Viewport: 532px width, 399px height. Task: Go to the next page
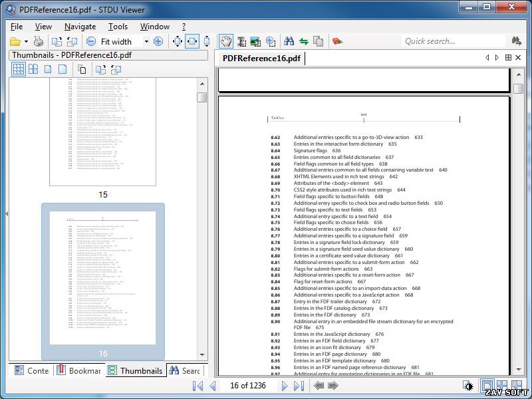pyautogui.click(x=285, y=386)
